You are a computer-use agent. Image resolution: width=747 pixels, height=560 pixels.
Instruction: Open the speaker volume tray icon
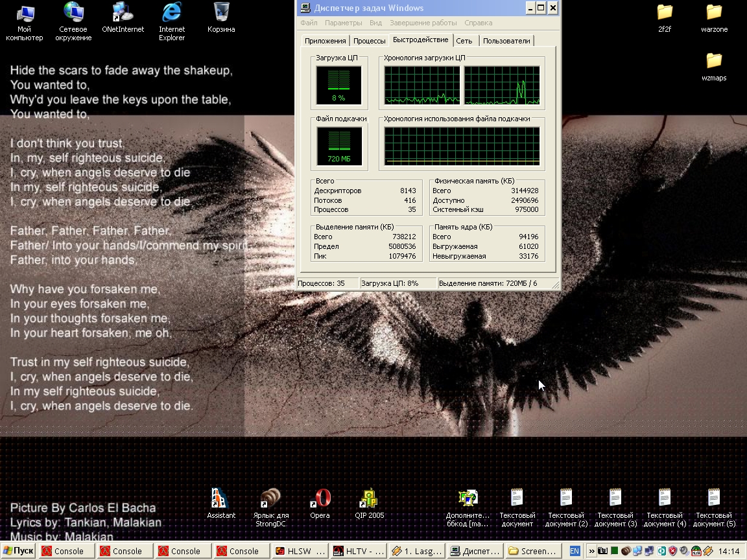coord(684,551)
